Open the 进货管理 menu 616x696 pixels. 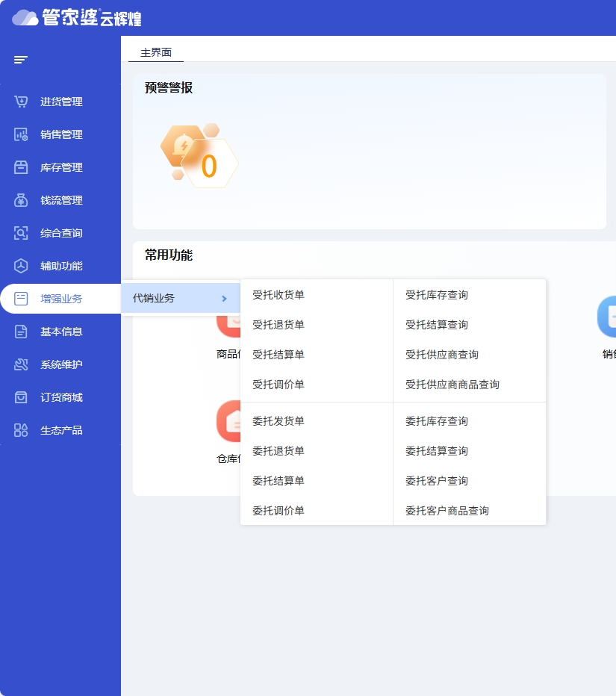[x=60, y=102]
